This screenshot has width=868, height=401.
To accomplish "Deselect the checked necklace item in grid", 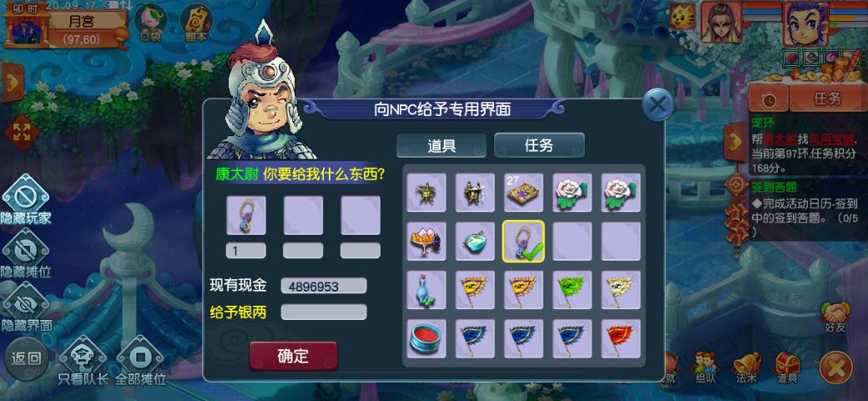I will pos(523,241).
